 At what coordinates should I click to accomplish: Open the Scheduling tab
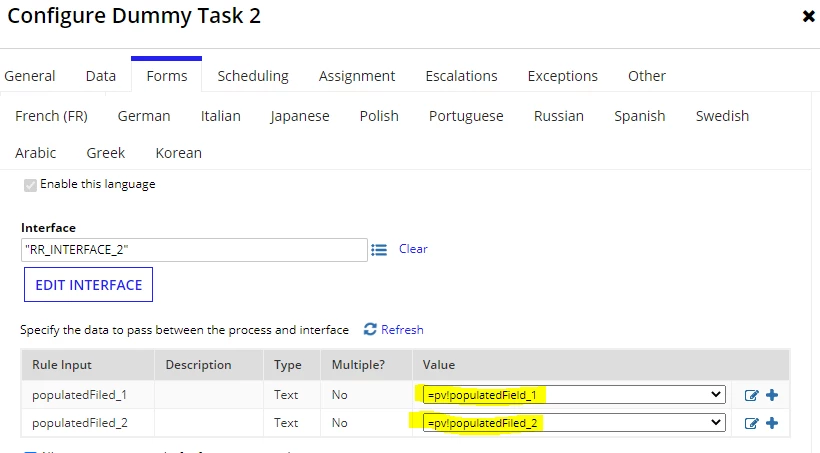tap(253, 76)
